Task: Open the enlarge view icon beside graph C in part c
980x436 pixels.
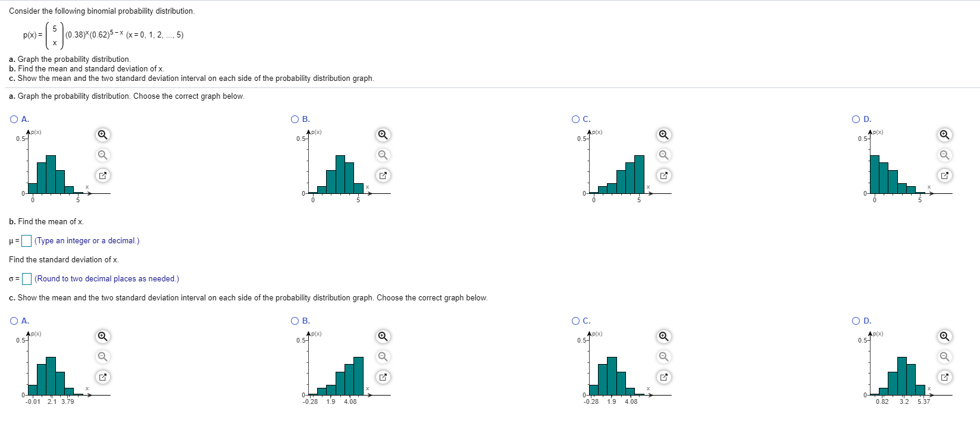Action: [x=663, y=377]
